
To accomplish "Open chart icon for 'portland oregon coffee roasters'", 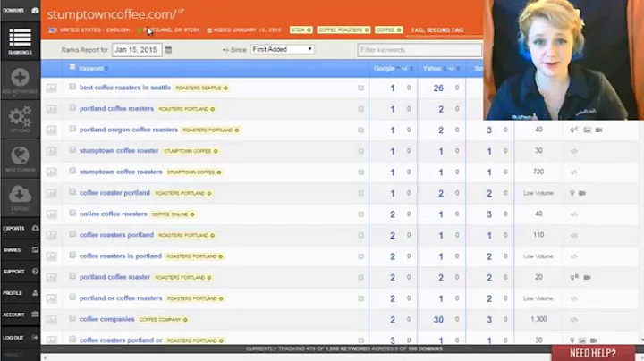I will [51, 130].
